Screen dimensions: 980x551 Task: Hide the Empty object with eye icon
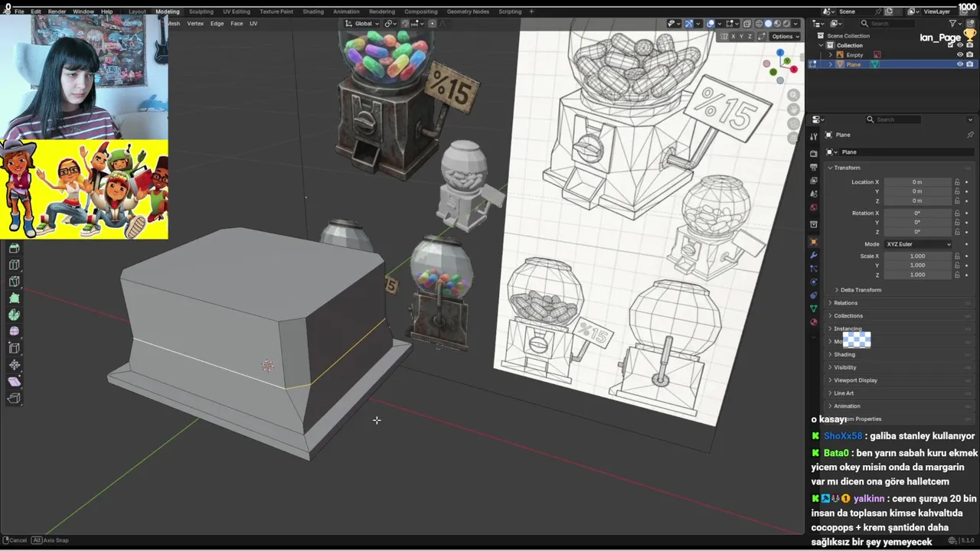[960, 54]
